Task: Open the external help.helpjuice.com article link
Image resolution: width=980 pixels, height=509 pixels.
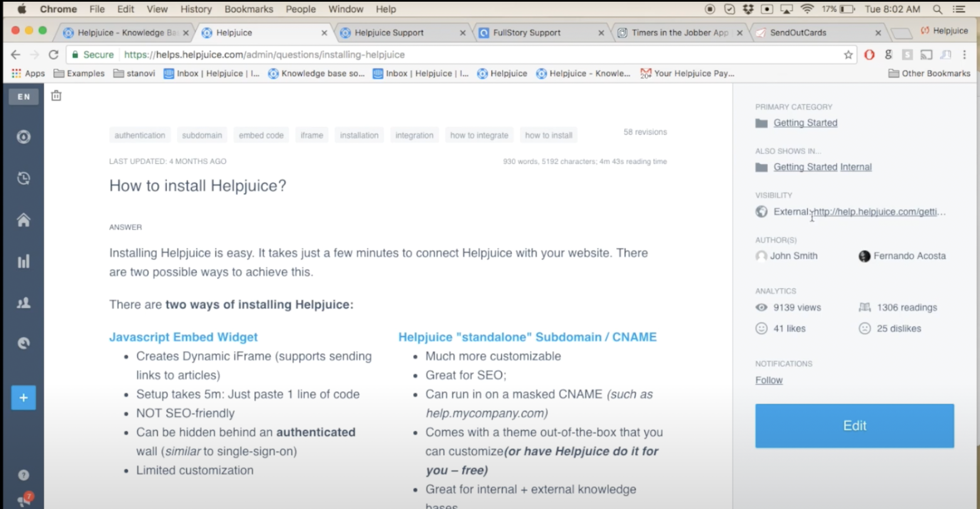Action: (x=879, y=212)
